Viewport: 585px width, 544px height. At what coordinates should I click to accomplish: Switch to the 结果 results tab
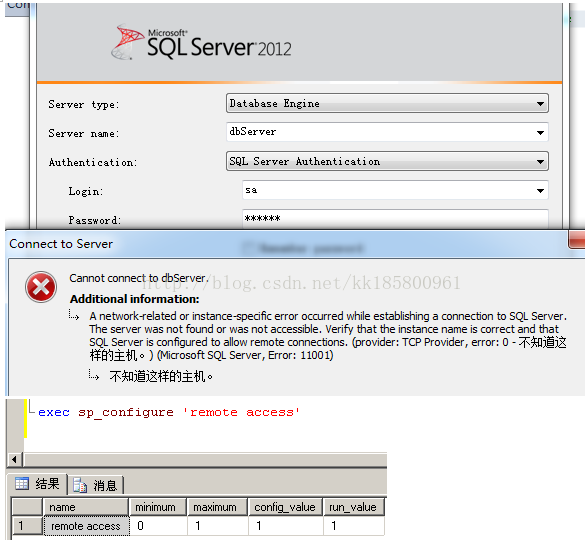(x=37, y=484)
